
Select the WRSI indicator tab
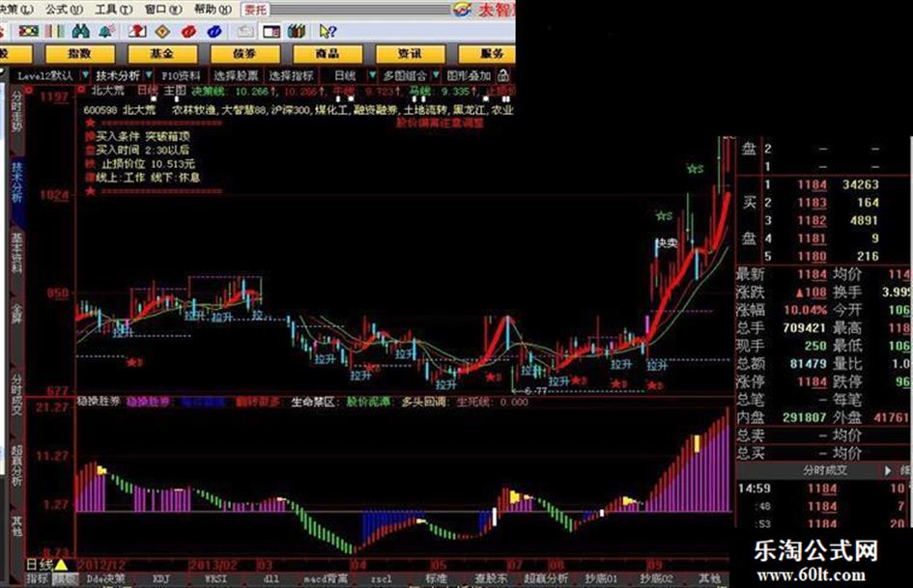pos(215,578)
